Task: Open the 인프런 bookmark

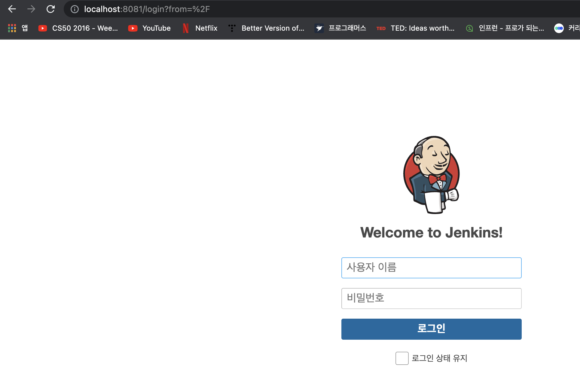Action: 505,28
